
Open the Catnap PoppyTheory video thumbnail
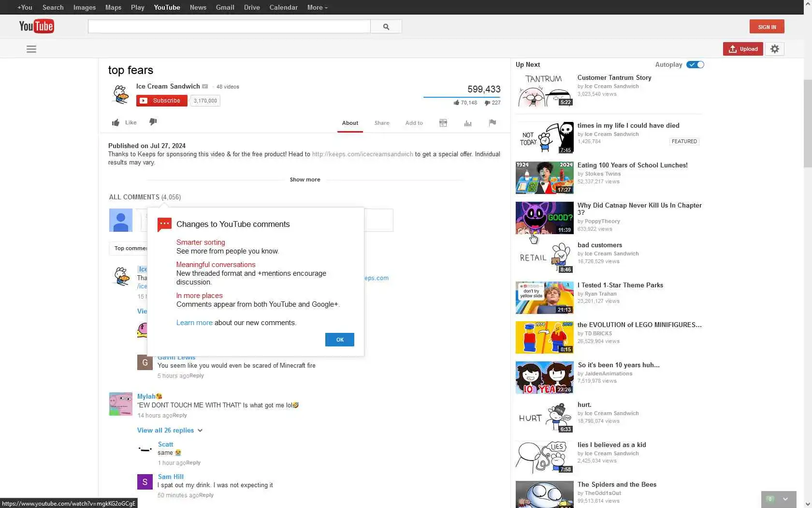545,218
